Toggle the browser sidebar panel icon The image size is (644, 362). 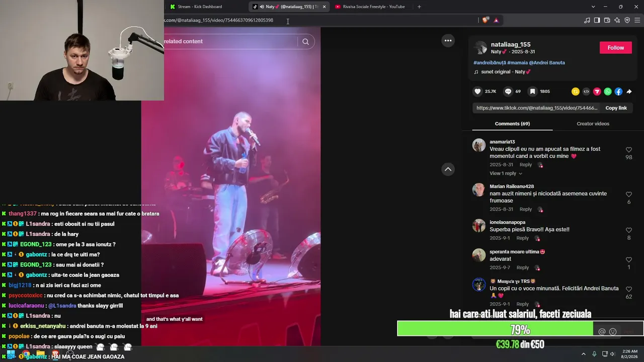[x=597, y=20]
